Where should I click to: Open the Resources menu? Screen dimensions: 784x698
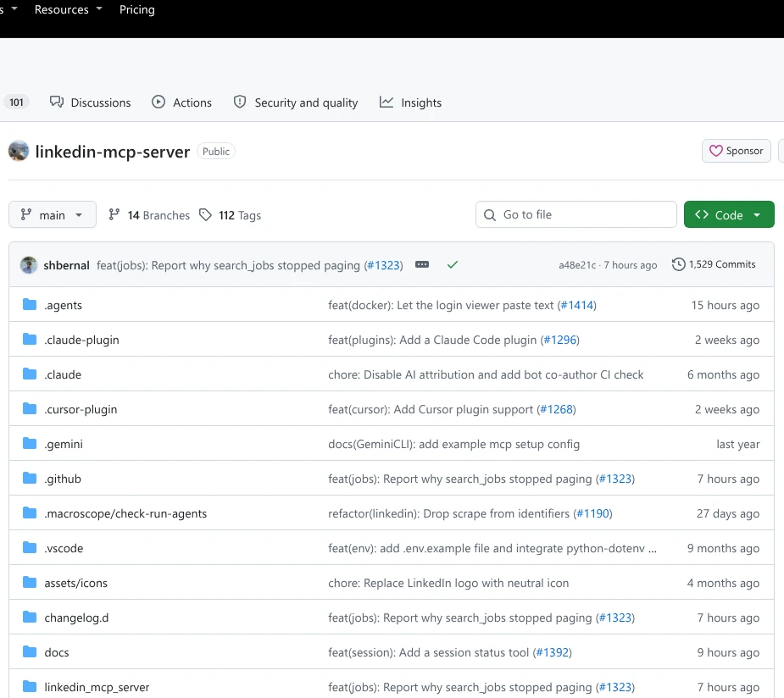(68, 9)
